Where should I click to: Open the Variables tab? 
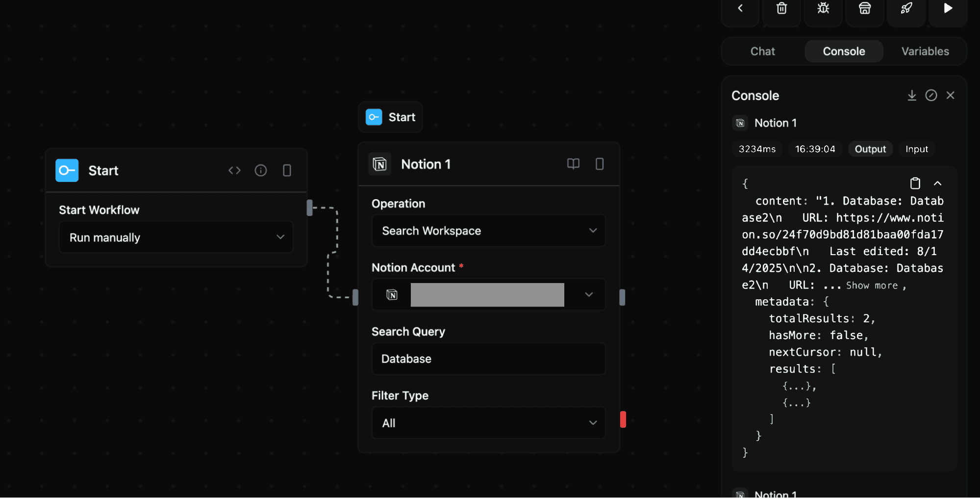(x=925, y=51)
